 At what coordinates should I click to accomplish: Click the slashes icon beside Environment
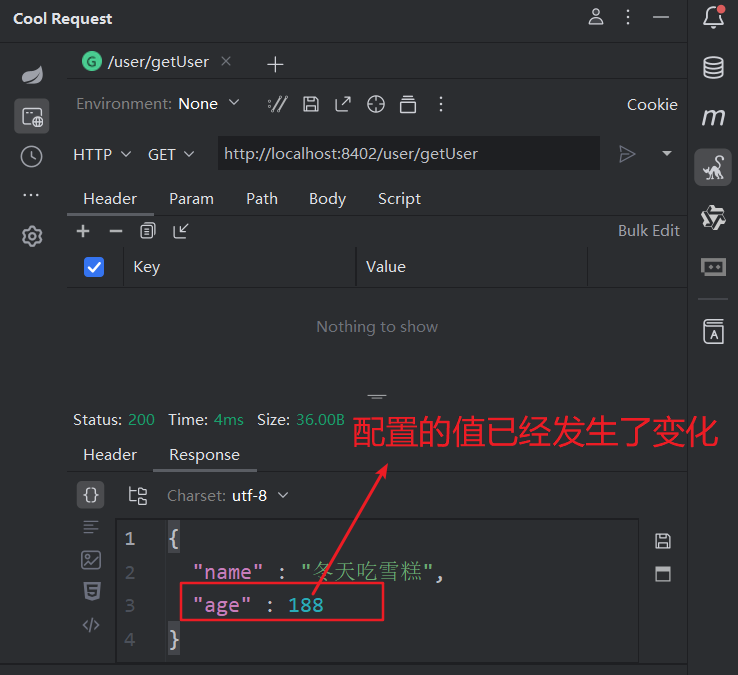point(278,104)
